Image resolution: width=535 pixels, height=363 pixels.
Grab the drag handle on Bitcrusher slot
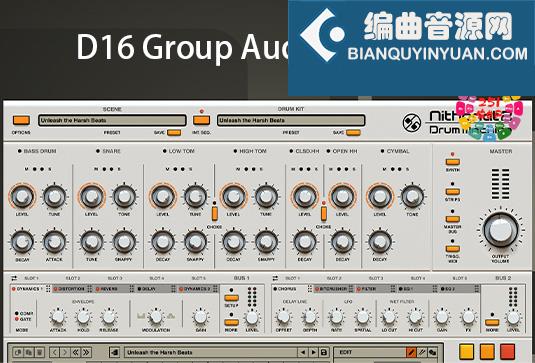[x=351, y=289]
